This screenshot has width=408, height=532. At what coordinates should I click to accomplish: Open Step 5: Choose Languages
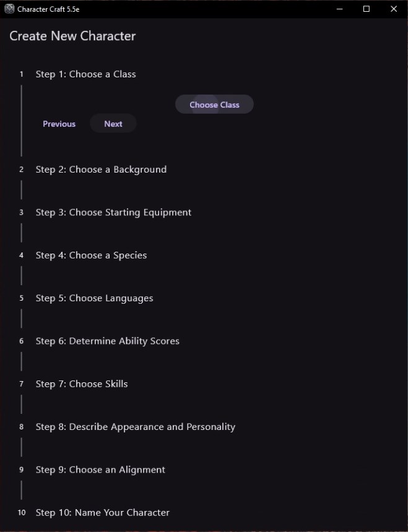pyautogui.click(x=94, y=298)
